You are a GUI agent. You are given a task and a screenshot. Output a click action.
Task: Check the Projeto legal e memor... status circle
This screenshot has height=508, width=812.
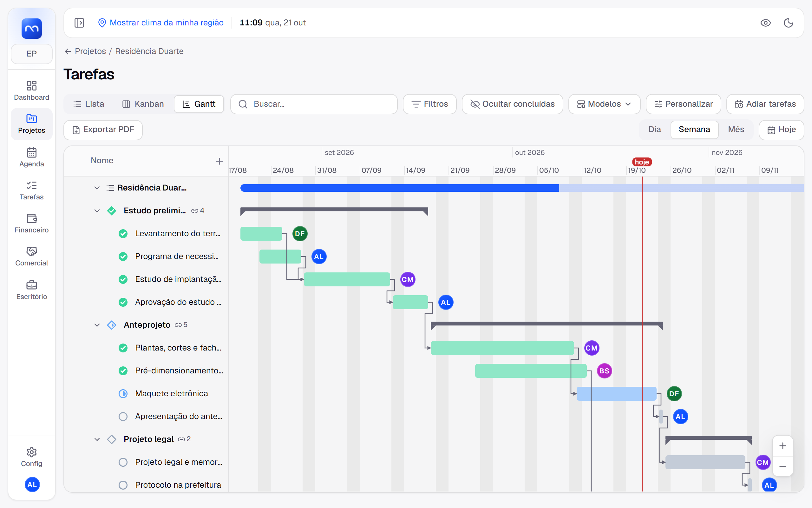123,462
